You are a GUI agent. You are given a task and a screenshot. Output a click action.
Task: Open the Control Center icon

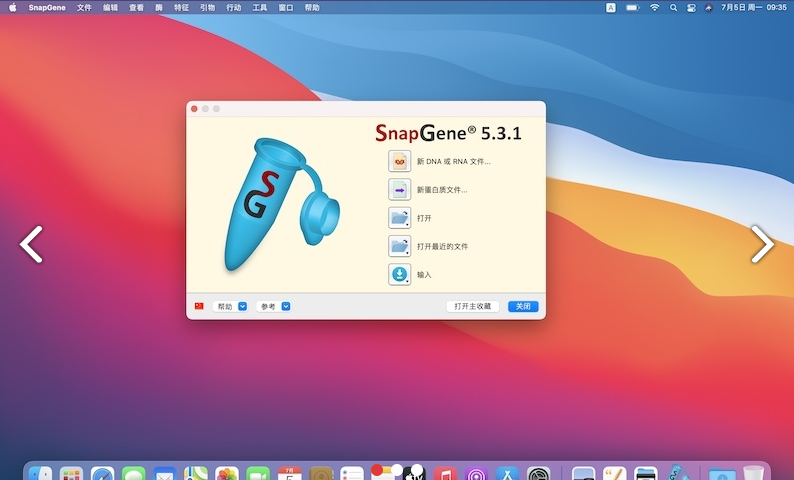pyautogui.click(x=691, y=8)
